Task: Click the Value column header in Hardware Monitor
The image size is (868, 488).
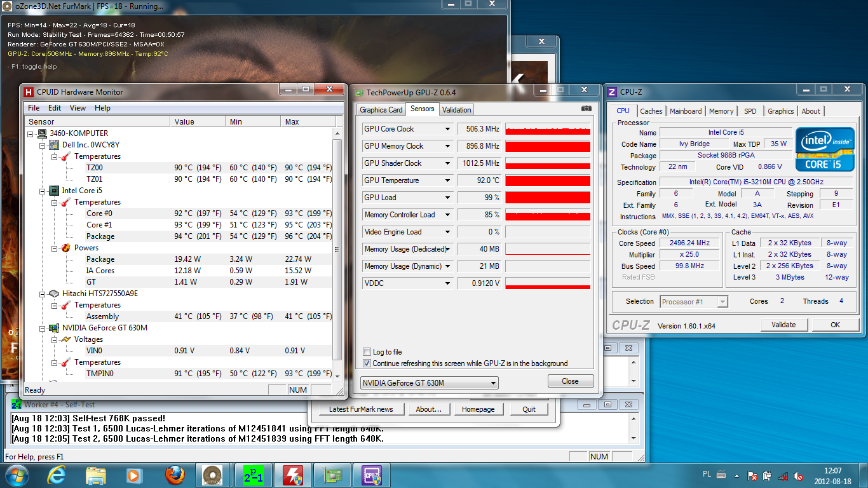Action: (198, 121)
